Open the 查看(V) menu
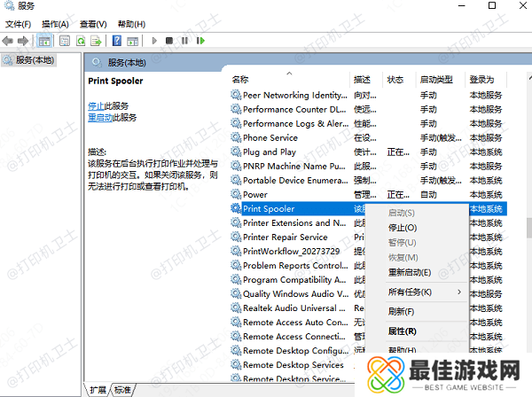532x397 pixels. [93, 24]
